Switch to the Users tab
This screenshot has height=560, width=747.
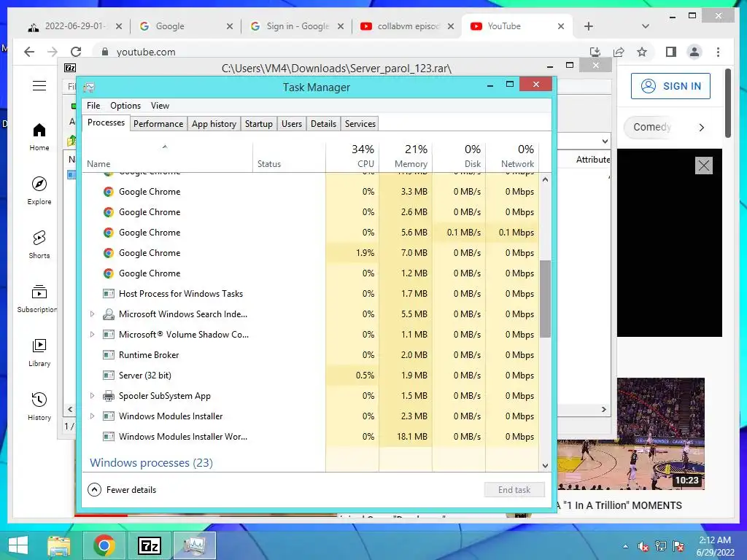(292, 124)
